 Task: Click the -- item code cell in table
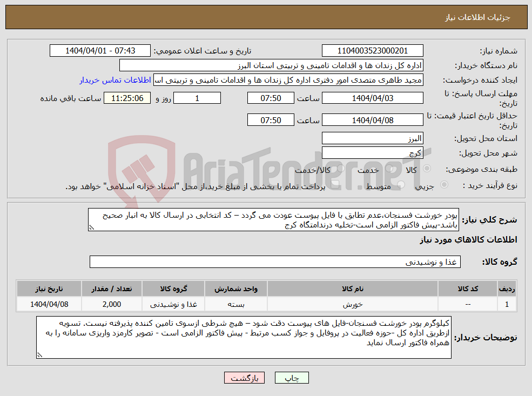[468, 304]
